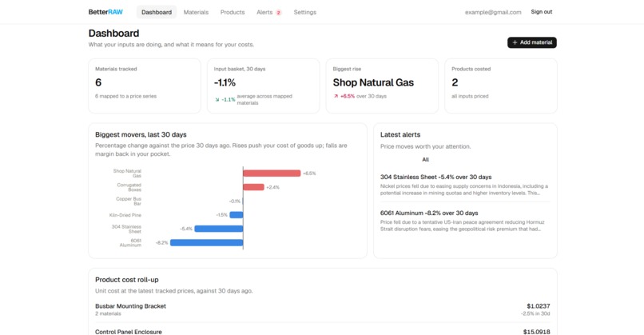
Task: Click the 6061 Aluminum blue bar
Action: click(x=207, y=242)
